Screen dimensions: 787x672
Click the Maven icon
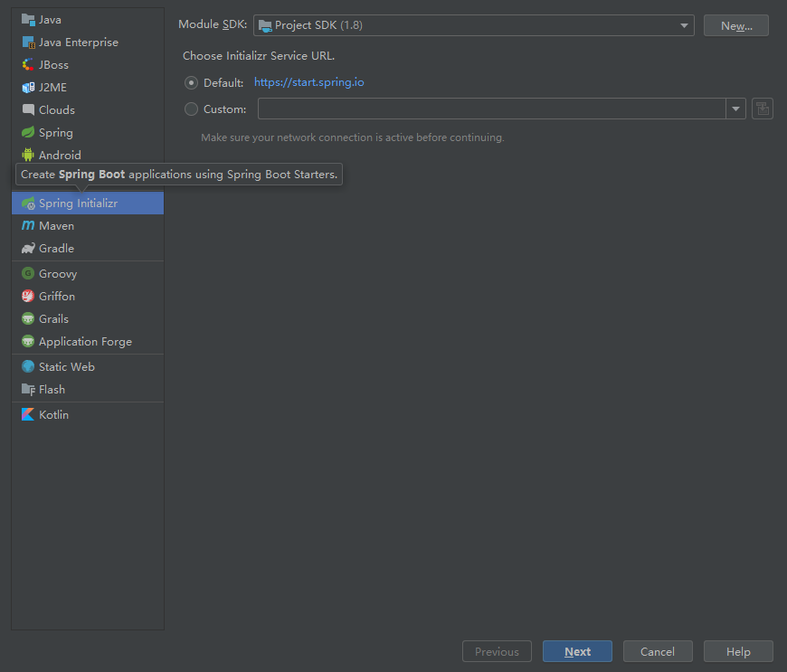tap(28, 226)
